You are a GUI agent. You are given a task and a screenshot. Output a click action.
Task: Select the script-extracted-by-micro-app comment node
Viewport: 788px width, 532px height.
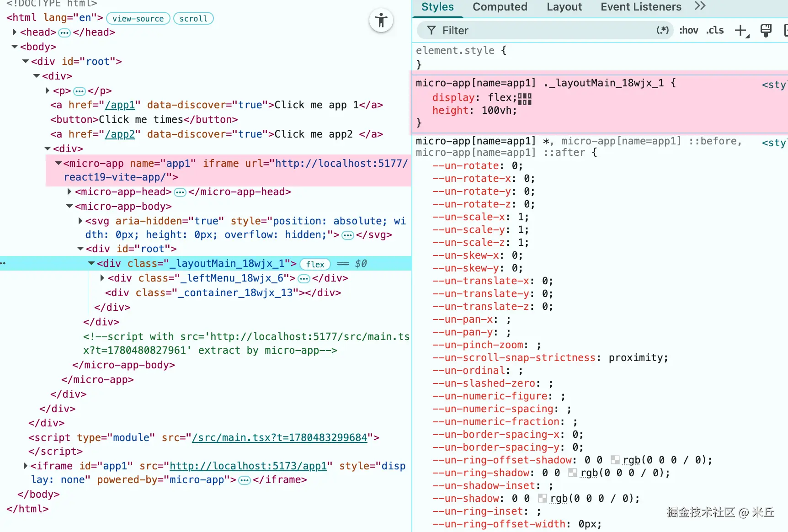246,344
